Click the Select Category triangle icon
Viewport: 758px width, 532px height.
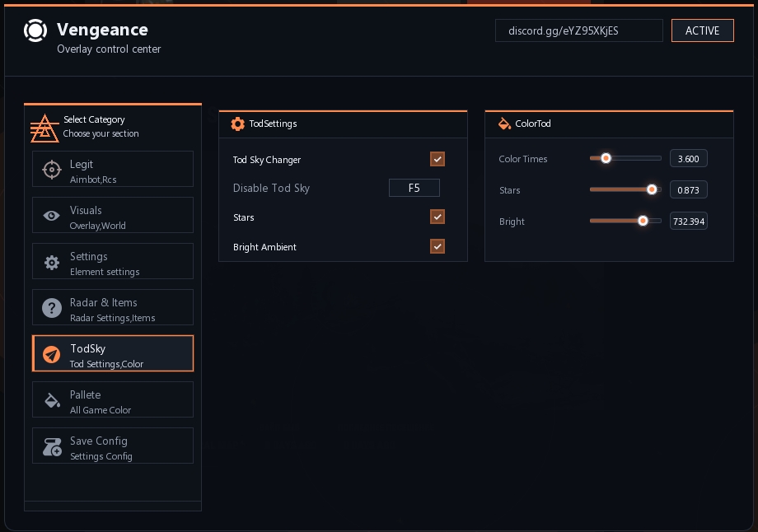click(x=44, y=128)
